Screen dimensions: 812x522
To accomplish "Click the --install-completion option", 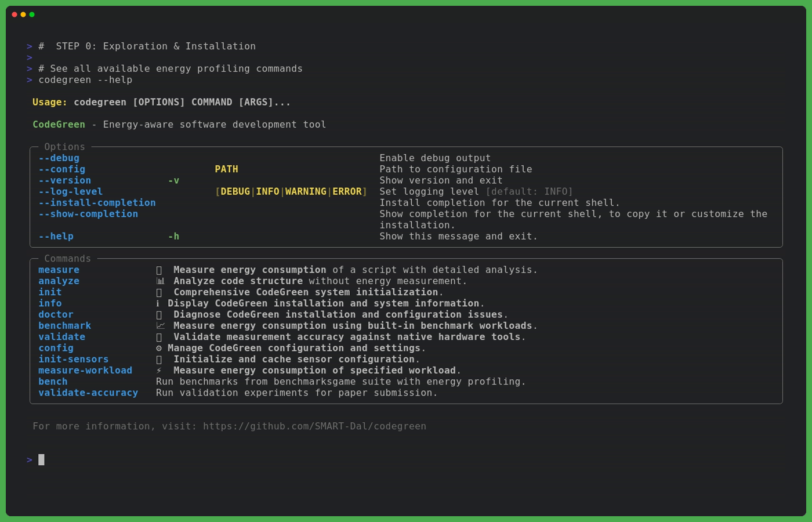I will 97,202.
